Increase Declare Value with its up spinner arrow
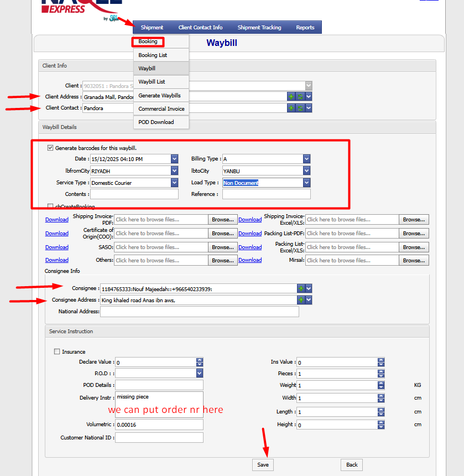The height and width of the screenshot is (476, 464). point(200,360)
